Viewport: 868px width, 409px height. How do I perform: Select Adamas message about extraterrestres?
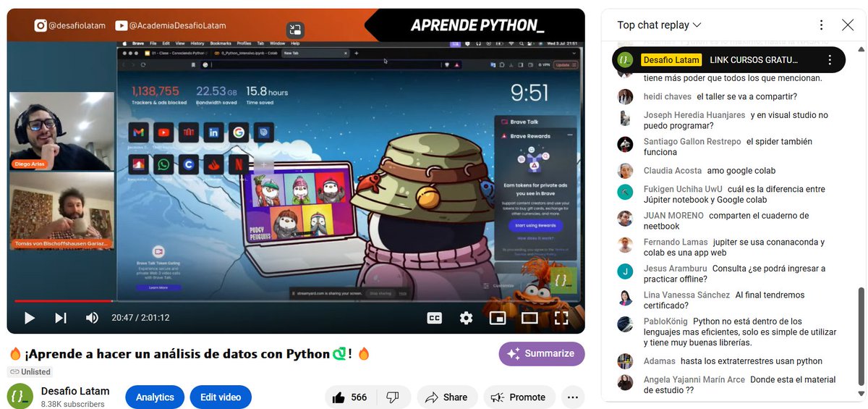pos(752,361)
